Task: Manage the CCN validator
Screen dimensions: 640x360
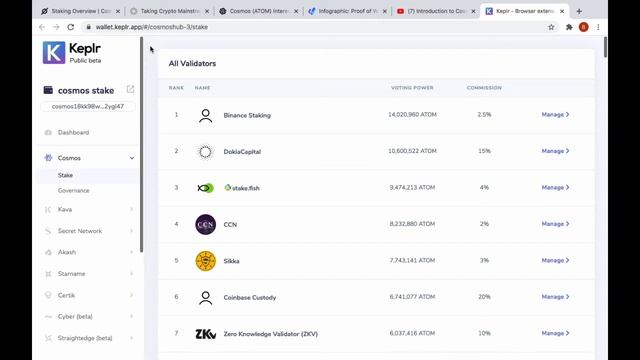Action: click(556, 224)
